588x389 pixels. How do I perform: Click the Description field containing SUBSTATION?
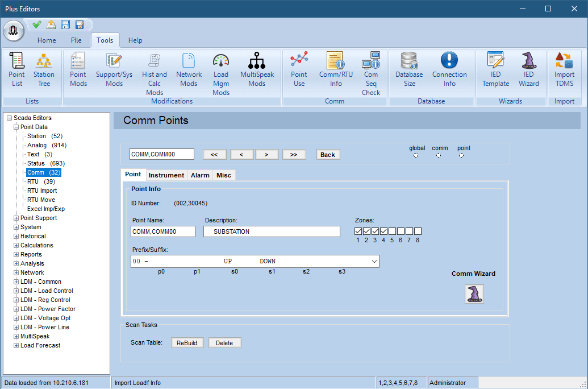coord(272,231)
